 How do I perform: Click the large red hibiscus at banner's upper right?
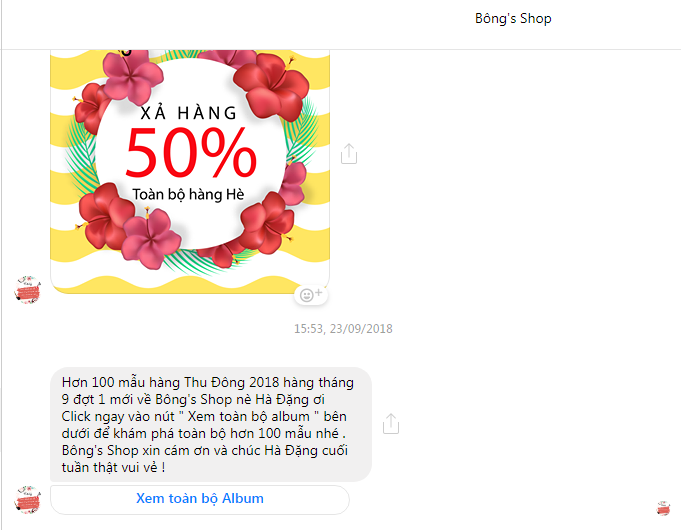coord(272,86)
